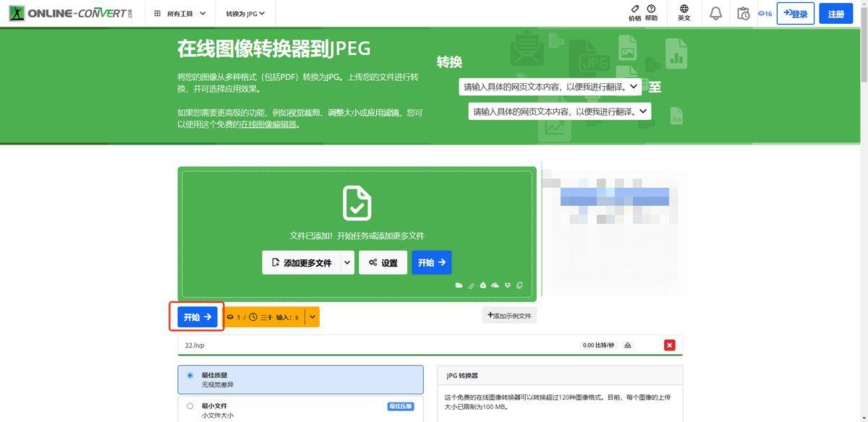This screenshot has height=422, width=868.
Task: Open the 所有工具 menu
Action: coord(179,14)
